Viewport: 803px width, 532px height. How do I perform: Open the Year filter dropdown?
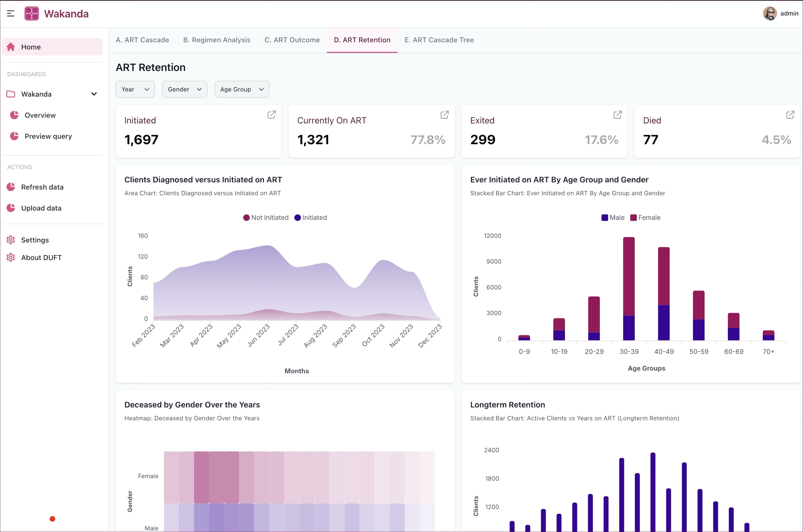[135, 89]
